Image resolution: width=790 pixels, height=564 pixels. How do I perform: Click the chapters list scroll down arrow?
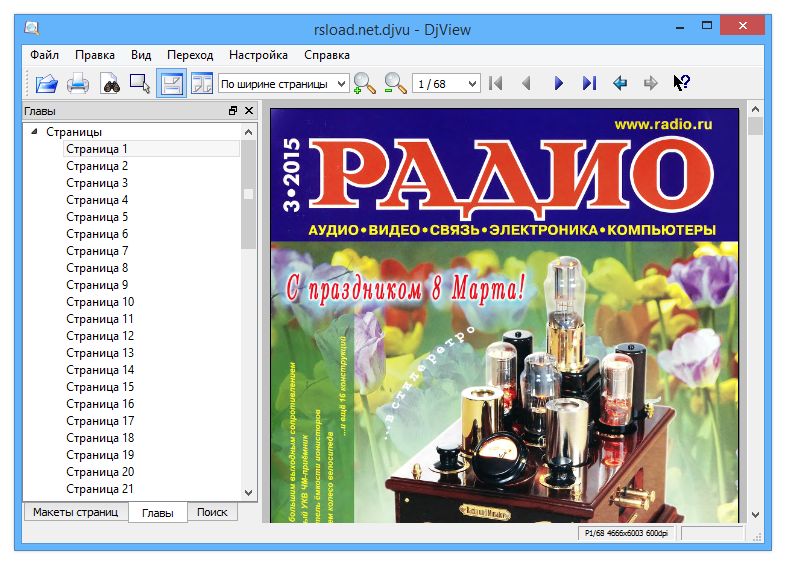pos(248,493)
